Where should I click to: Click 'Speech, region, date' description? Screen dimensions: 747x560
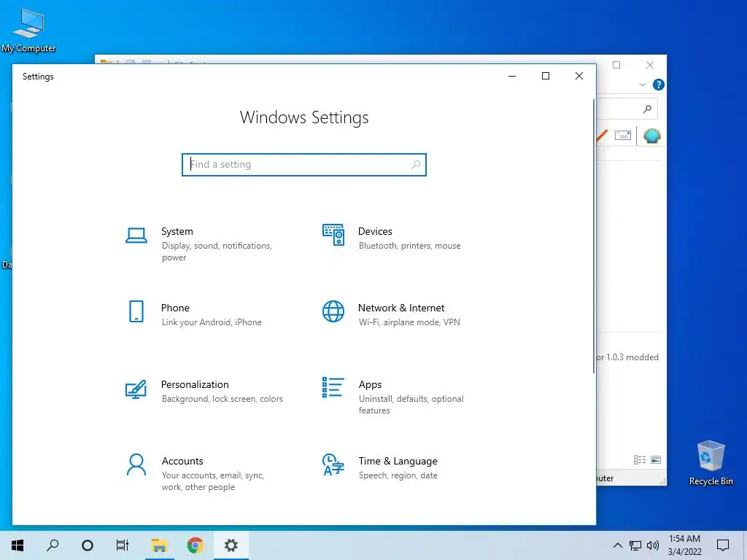(398, 475)
